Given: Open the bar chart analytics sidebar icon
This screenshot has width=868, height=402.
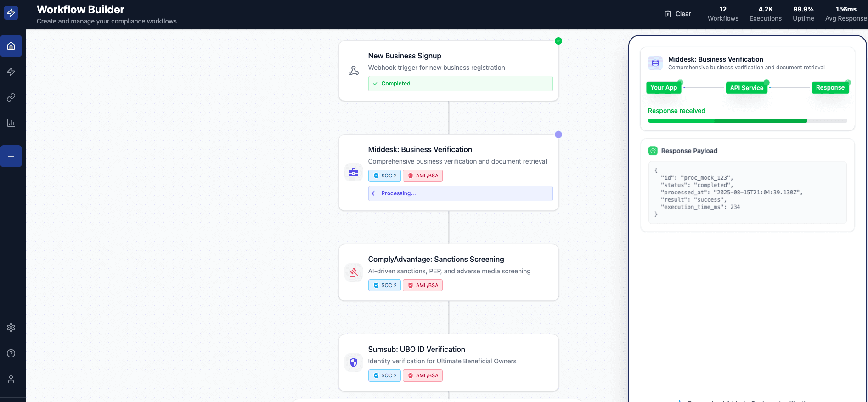Looking at the screenshot, I should coord(11,123).
